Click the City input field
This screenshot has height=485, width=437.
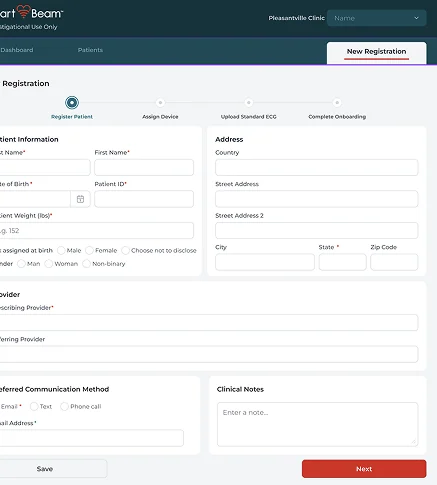265,262
